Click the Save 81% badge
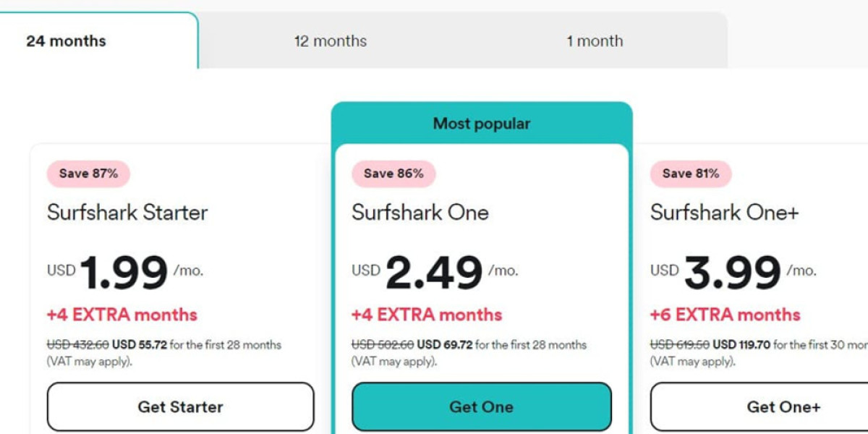The height and width of the screenshot is (434, 868). click(x=691, y=174)
